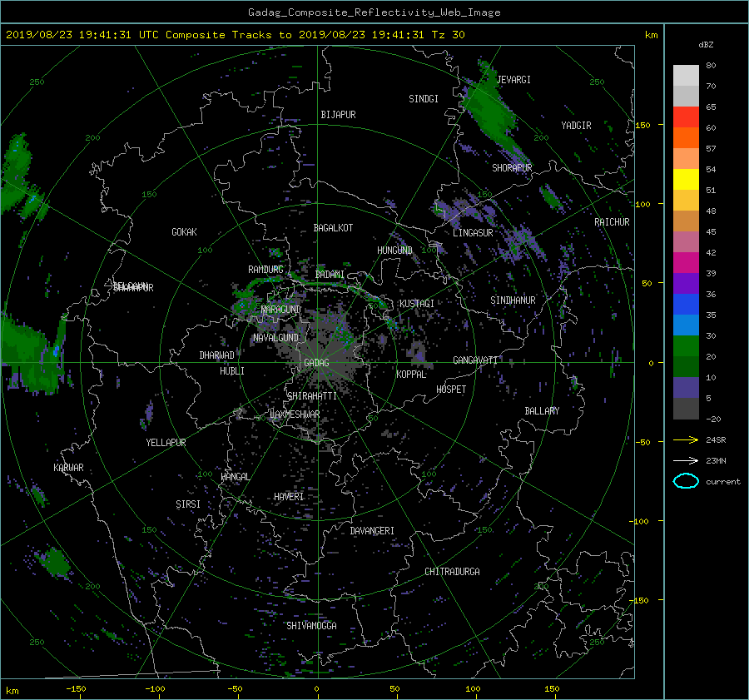Click the SHIVAMOGGA town label
This screenshot has height=700, width=749.
tap(311, 625)
